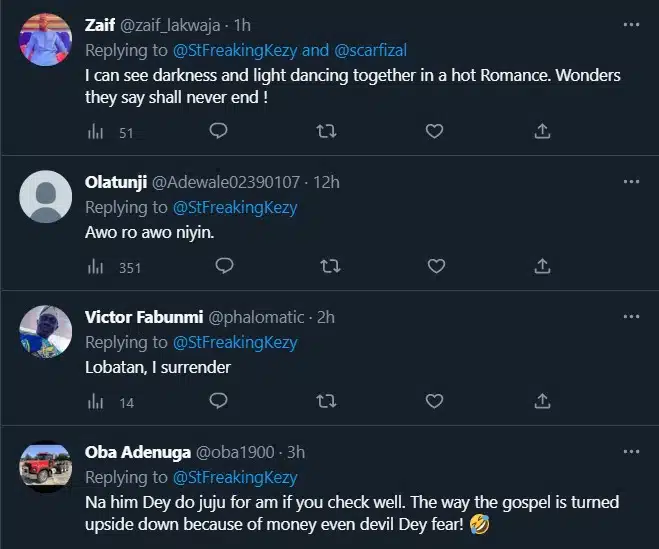The image size is (659, 549).
Task: Share Zaif's tweet
Action: (x=542, y=131)
